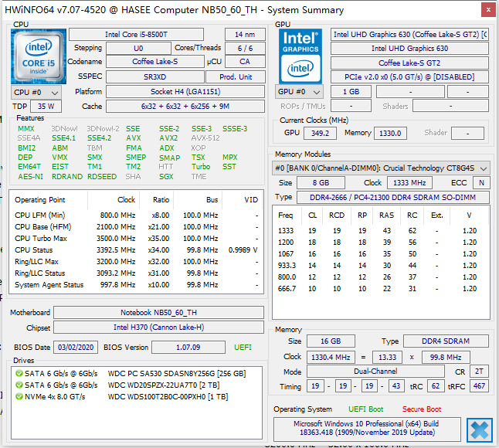Click the 14 nm process field
Screen dimensions: 499x448
point(245,34)
